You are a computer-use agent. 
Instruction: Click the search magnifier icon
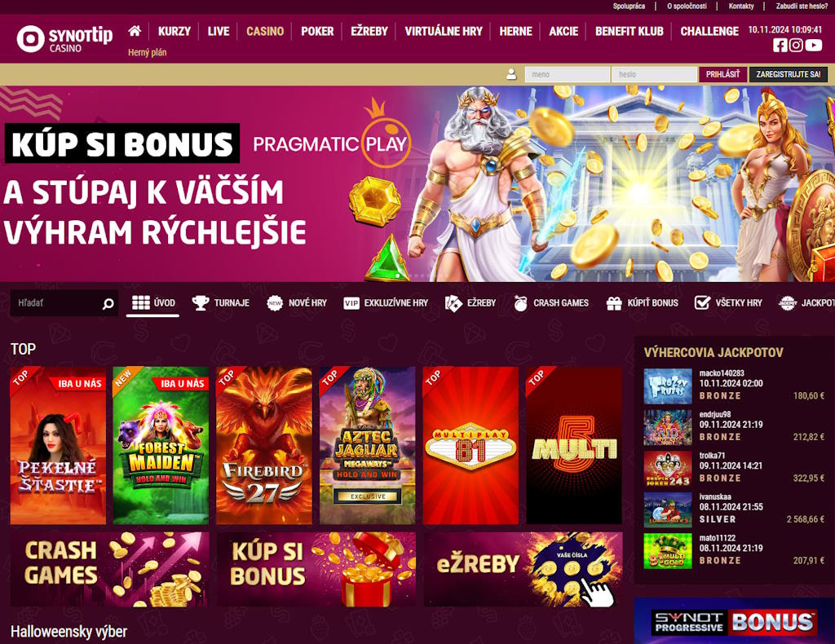pyautogui.click(x=108, y=303)
